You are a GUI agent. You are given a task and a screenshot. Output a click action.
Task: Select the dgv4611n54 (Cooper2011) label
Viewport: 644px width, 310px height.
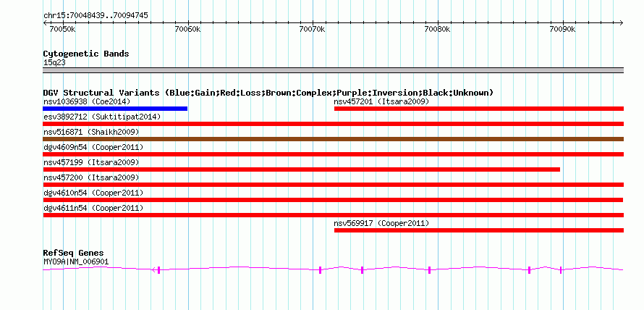coord(93,208)
